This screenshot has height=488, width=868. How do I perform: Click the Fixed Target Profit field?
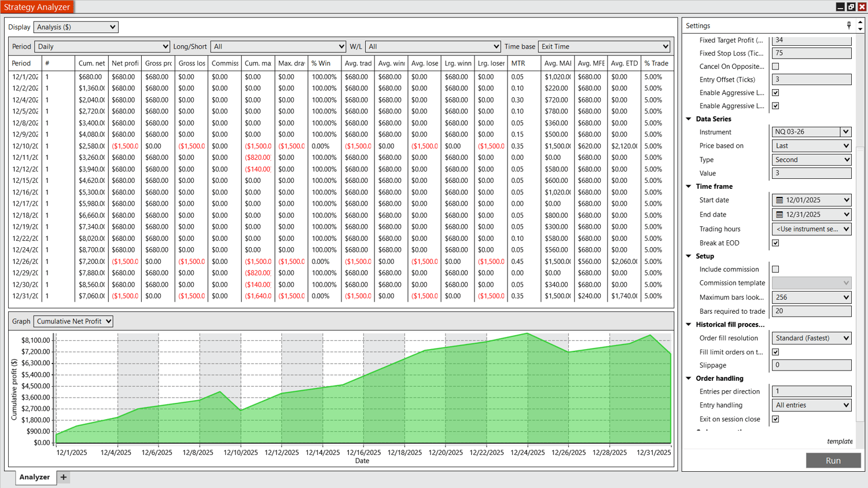811,41
